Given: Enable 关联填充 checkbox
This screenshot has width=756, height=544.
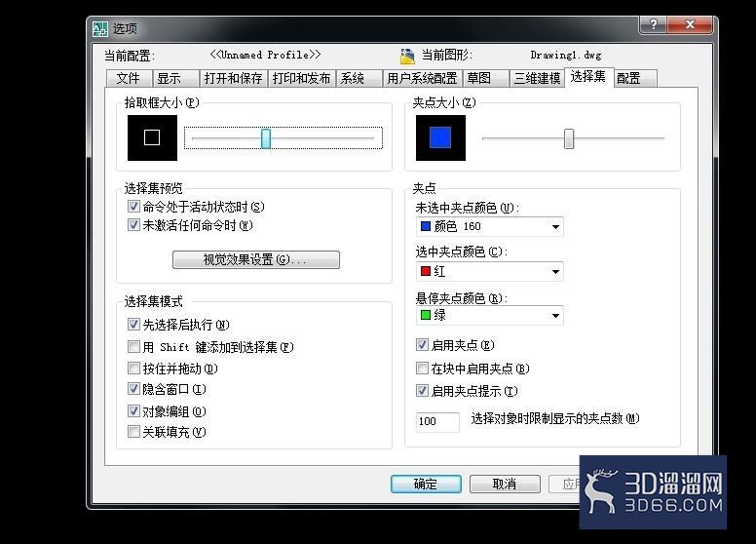Looking at the screenshot, I should (133, 431).
